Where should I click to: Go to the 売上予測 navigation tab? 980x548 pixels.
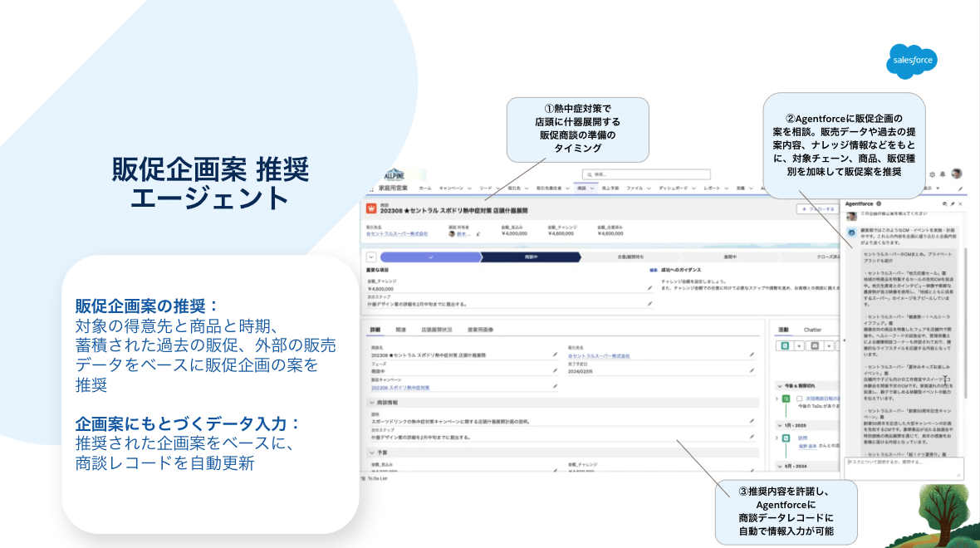(610, 188)
